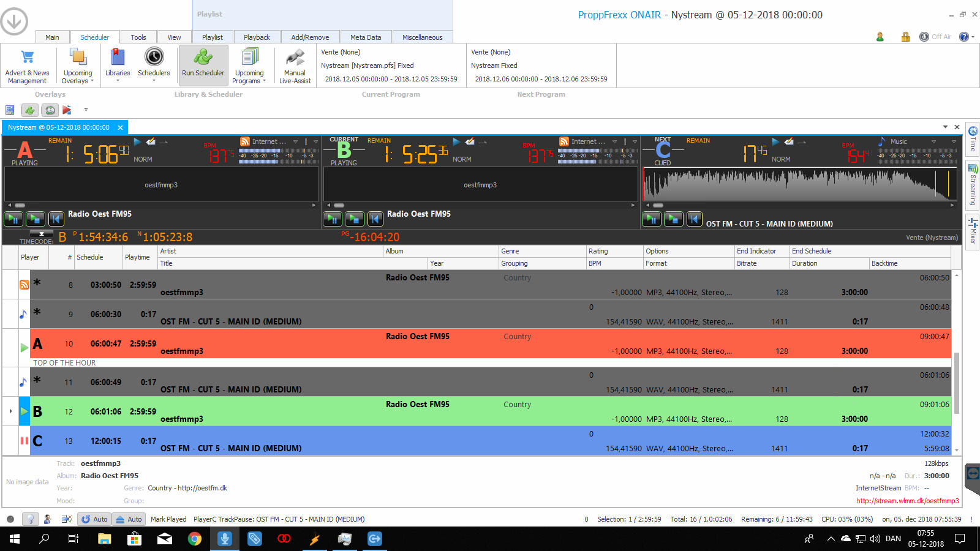Toggle Mark Played in status bar

[x=168, y=519]
